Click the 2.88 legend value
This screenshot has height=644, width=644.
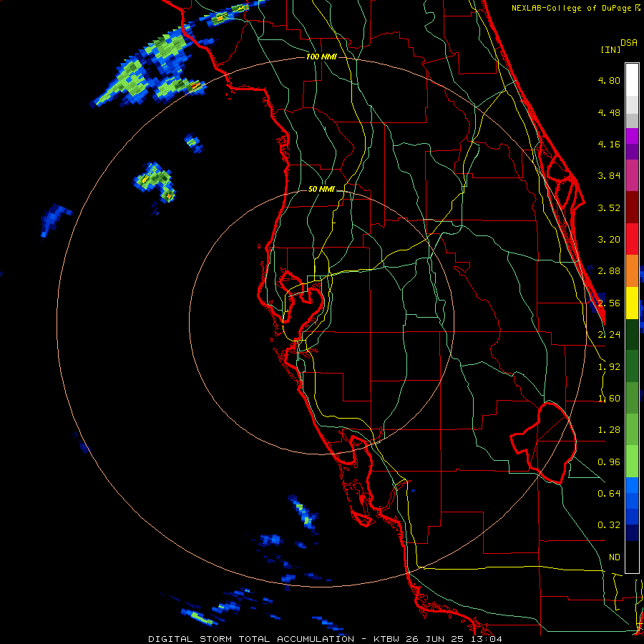[x=609, y=271]
